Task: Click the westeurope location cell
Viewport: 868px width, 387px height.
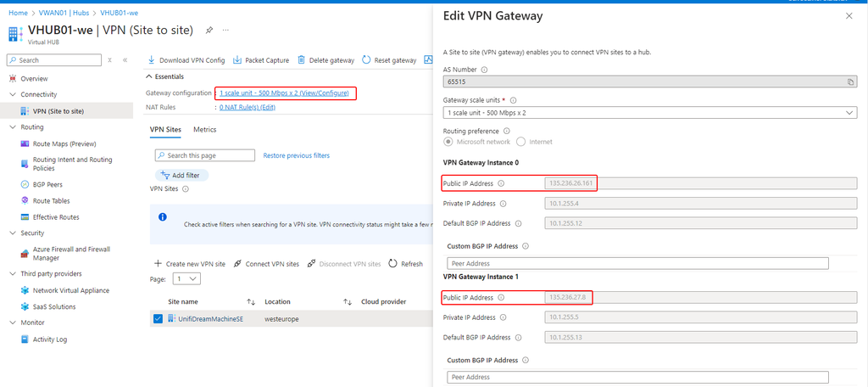Action: pos(283,319)
